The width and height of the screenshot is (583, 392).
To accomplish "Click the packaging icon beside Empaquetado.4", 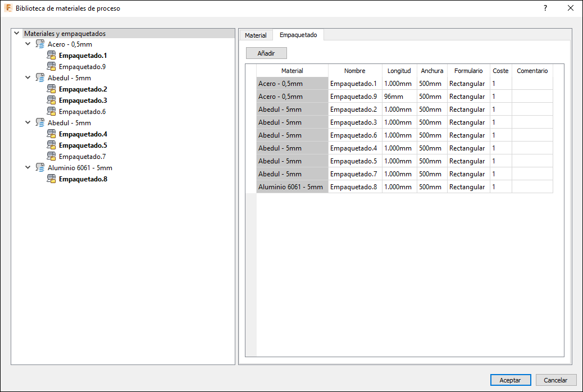I will pos(51,134).
